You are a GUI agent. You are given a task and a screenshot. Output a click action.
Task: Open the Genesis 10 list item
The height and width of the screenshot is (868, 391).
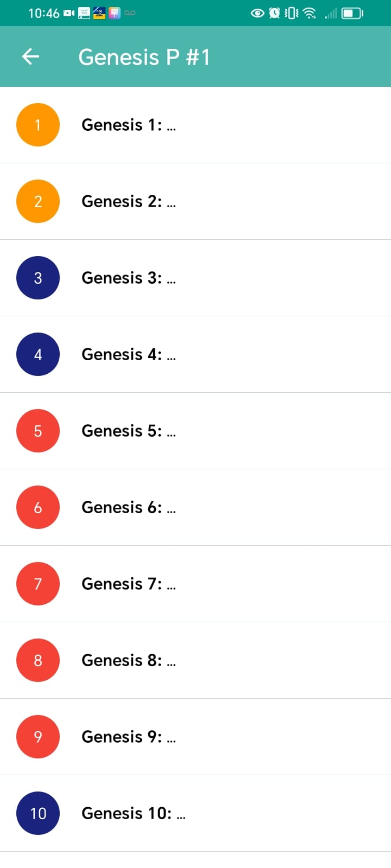point(133,814)
